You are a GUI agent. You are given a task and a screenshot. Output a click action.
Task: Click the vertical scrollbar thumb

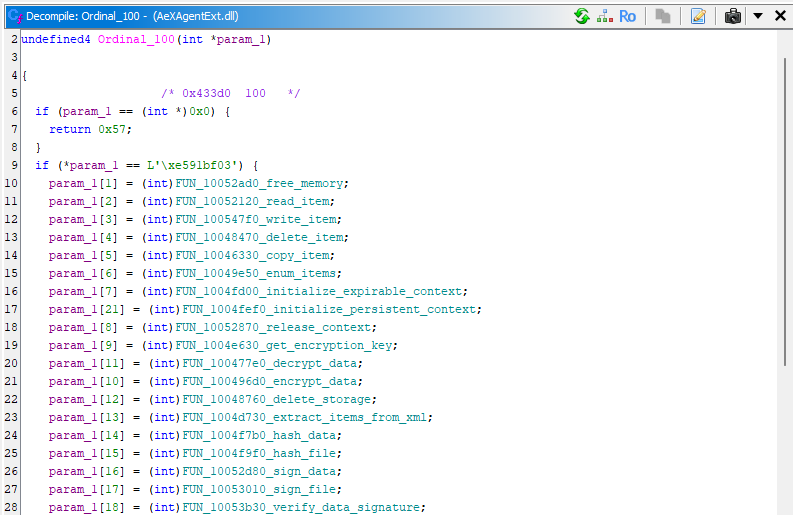[785, 211]
